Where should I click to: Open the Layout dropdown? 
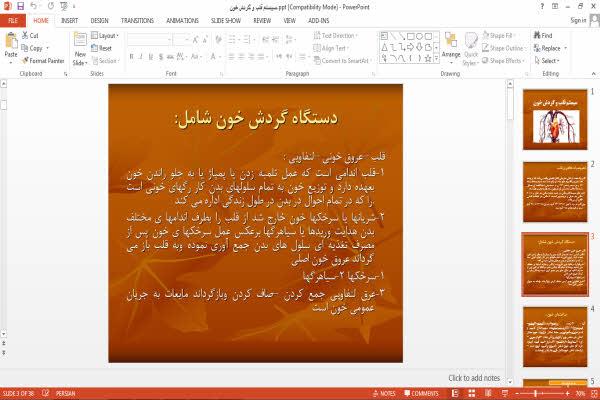(105, 36)
